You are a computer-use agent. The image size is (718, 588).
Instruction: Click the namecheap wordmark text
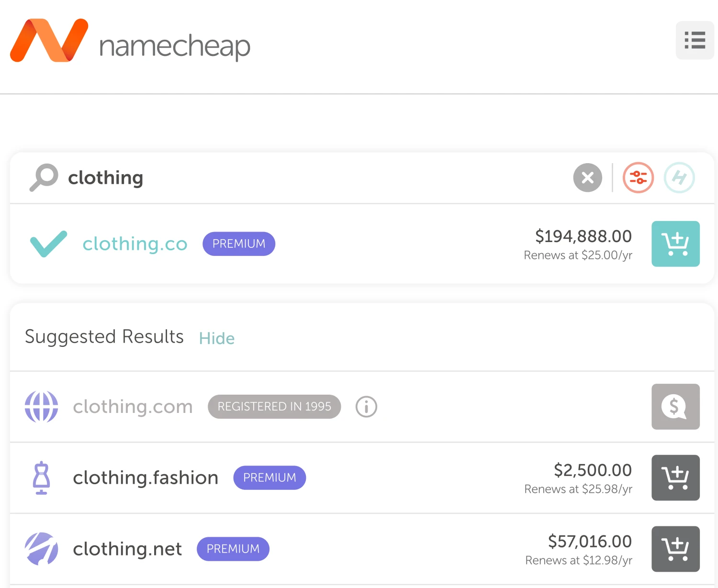175,46
